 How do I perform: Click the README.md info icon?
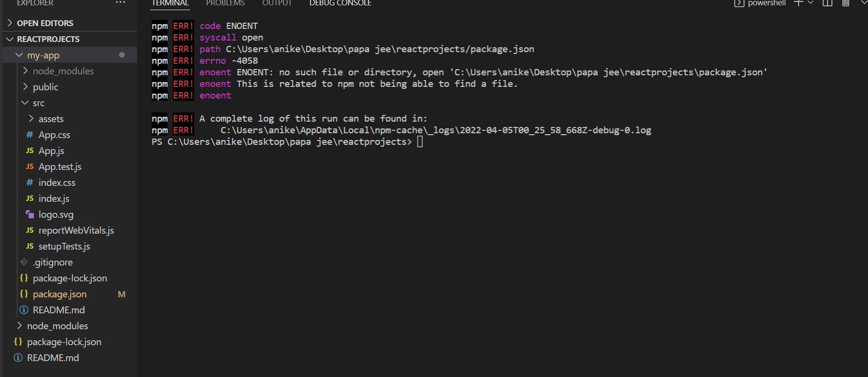click(24, 309)
